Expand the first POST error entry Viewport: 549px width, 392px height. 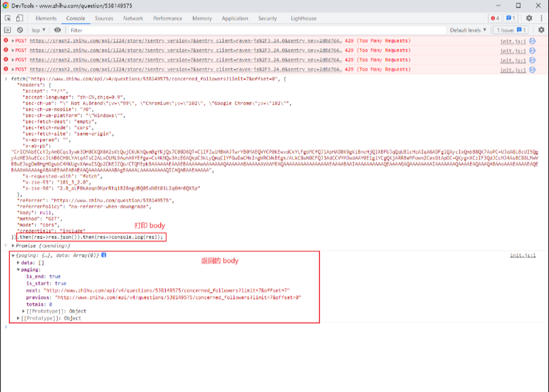click(x=13, y=41)
